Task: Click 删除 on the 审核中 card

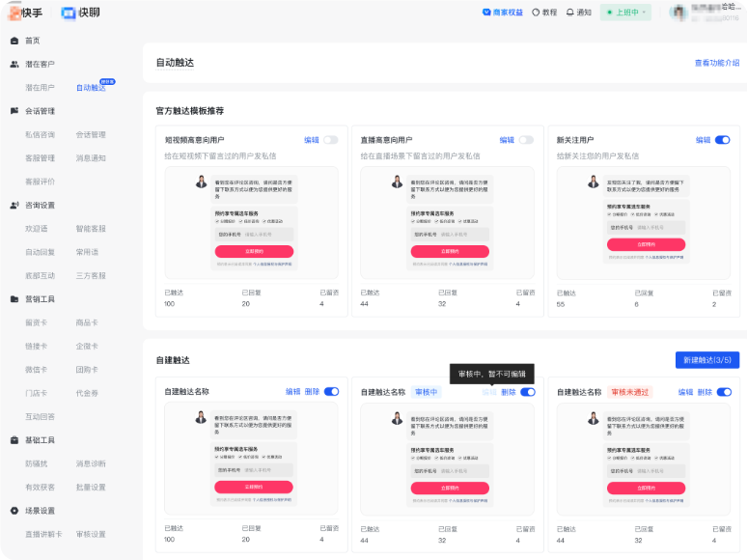Action: tap(509, 392)
